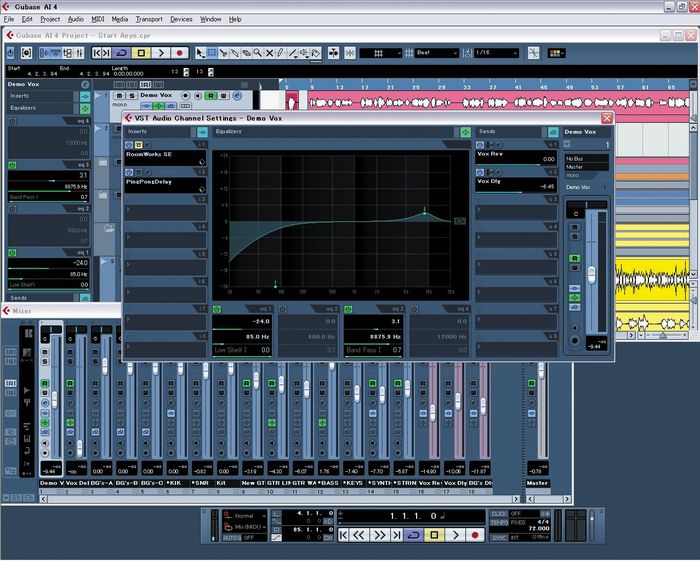
Task: Select the Split scissors tool
Action: pos(224,53)
